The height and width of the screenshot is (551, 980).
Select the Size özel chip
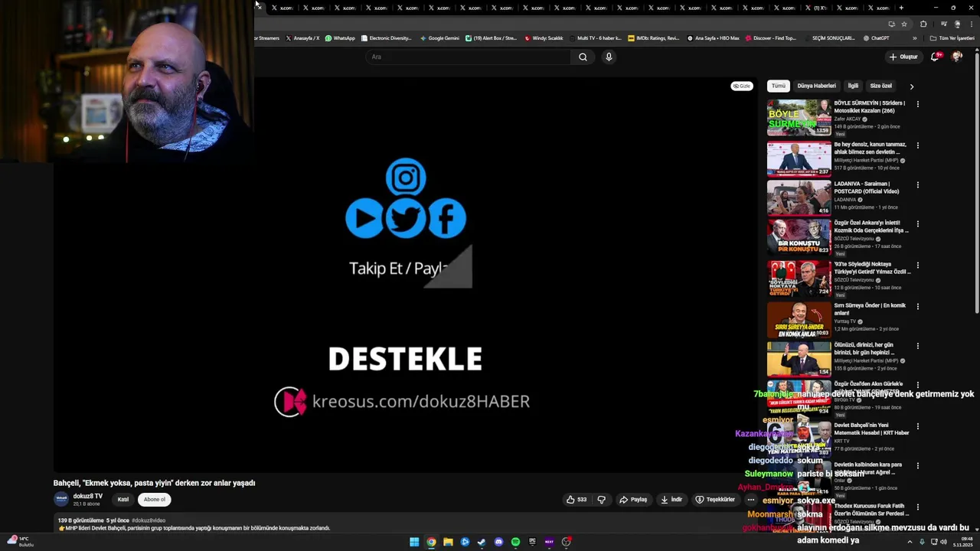pos(880,86)
